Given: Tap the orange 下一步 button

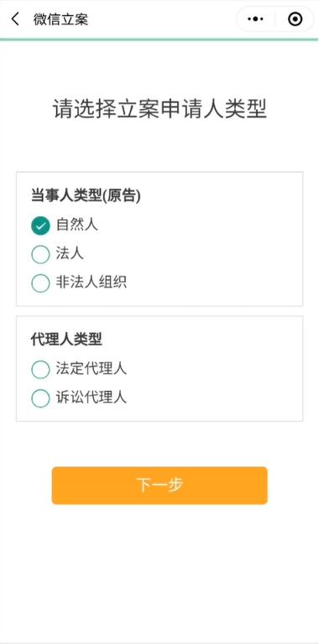Looking at the screenshot, I should [x=159, y=486].
